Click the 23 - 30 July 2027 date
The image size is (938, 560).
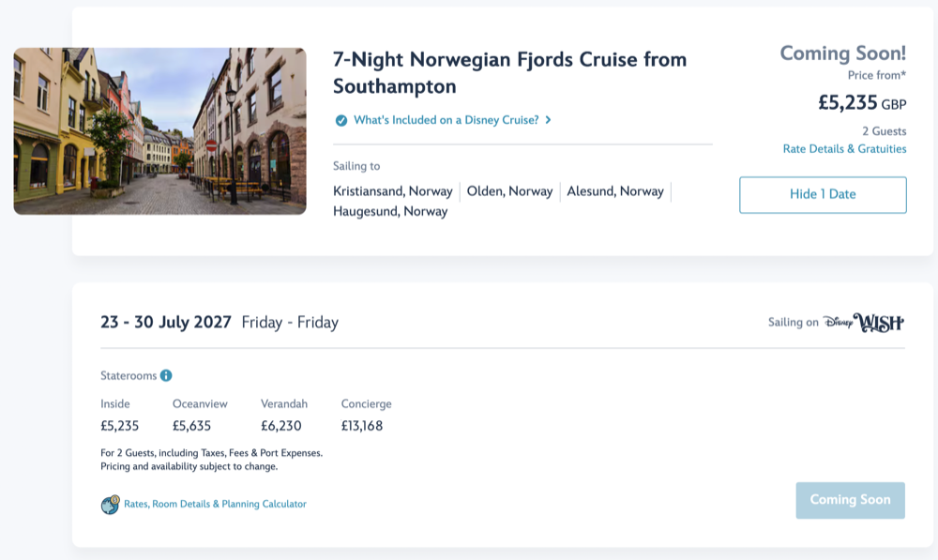(166, 323)
